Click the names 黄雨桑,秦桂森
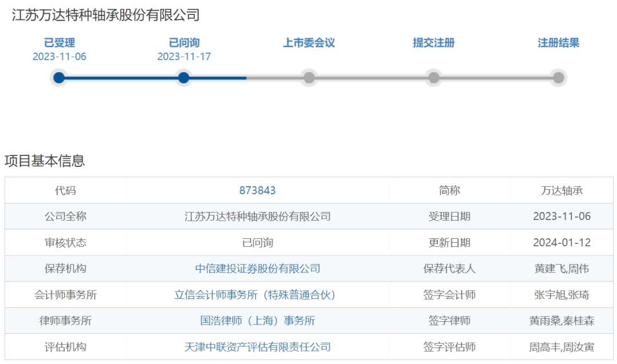617x364 pixels. pyautogui.click(x=562, y=321)
